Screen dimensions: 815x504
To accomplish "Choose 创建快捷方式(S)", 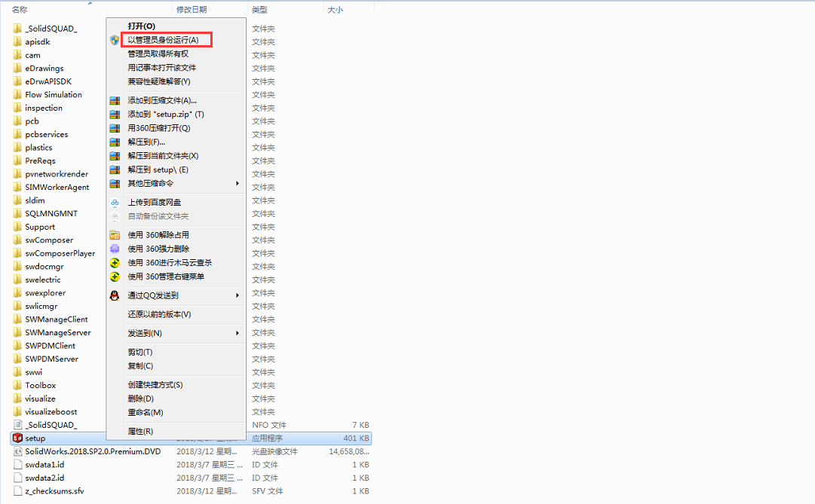I will click(155, 385).
